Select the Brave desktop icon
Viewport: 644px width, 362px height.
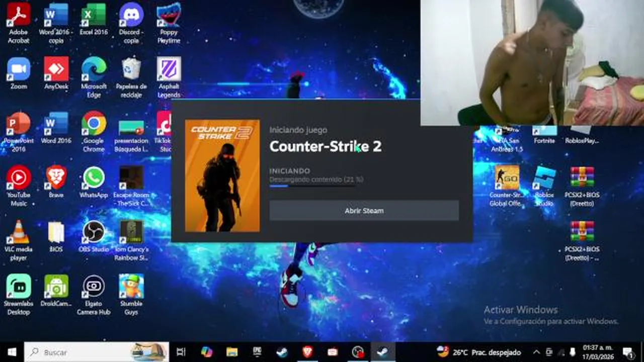click(56, 182)
